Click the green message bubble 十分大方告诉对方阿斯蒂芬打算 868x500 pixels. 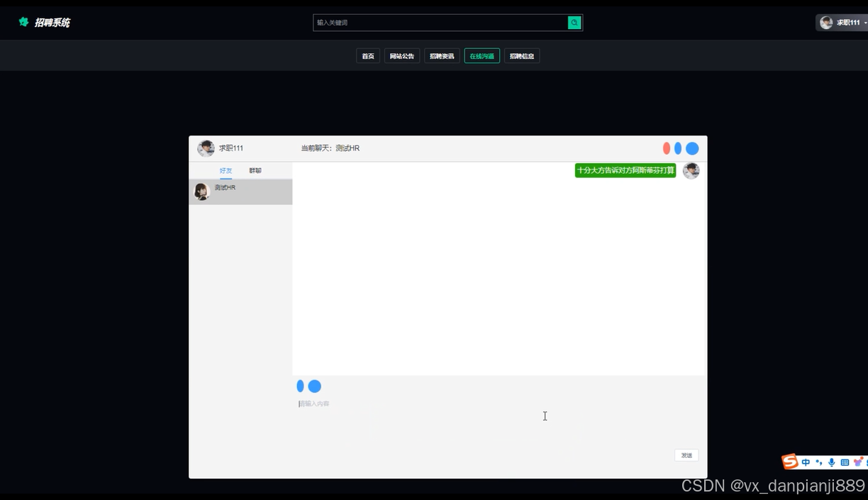[x=625, y=170]
